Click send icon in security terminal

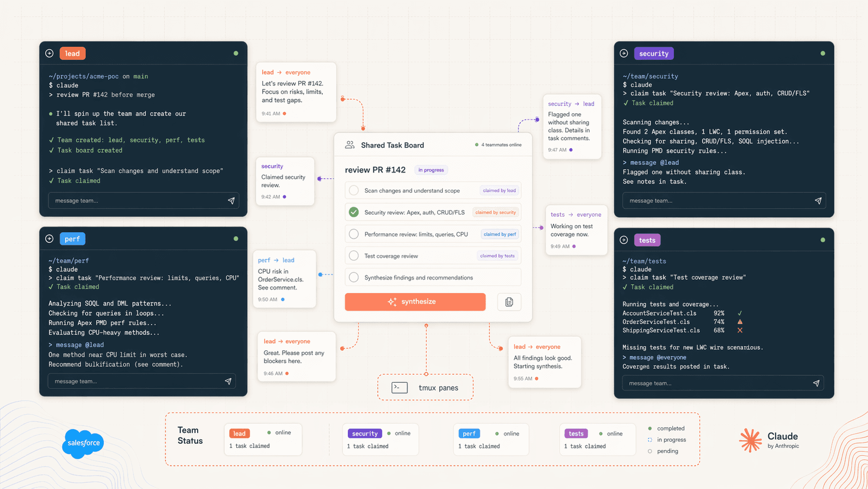pos(818,201)
